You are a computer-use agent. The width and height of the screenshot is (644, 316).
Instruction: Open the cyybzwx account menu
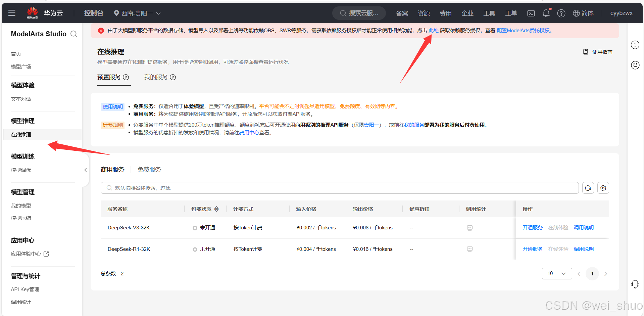[x=621, y=13]
